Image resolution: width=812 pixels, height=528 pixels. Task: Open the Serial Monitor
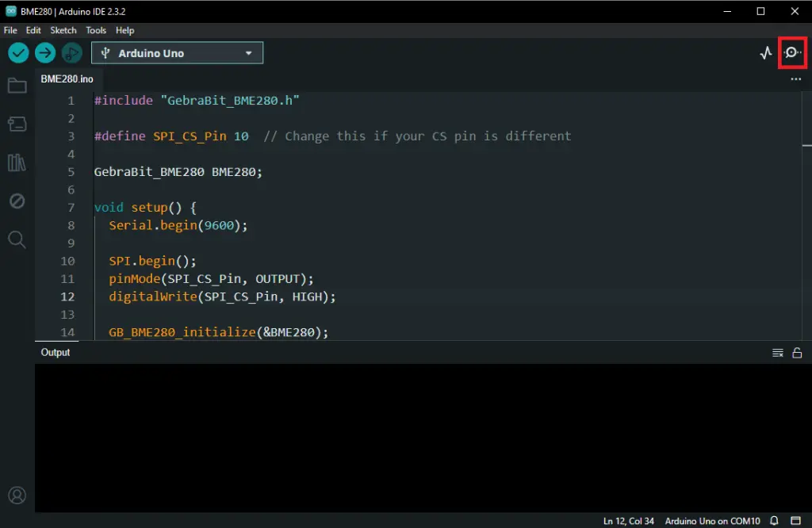792,52
